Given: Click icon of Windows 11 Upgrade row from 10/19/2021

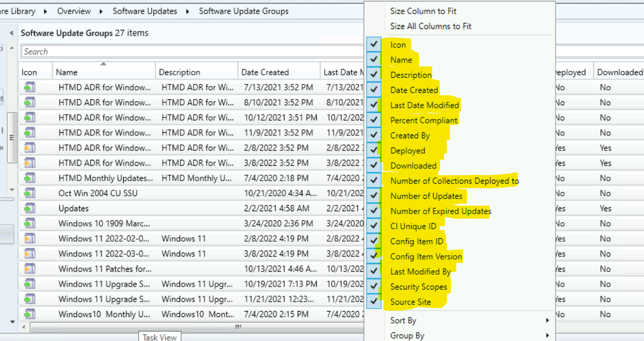Looking at the screenshot, I should tap(30, 284).
